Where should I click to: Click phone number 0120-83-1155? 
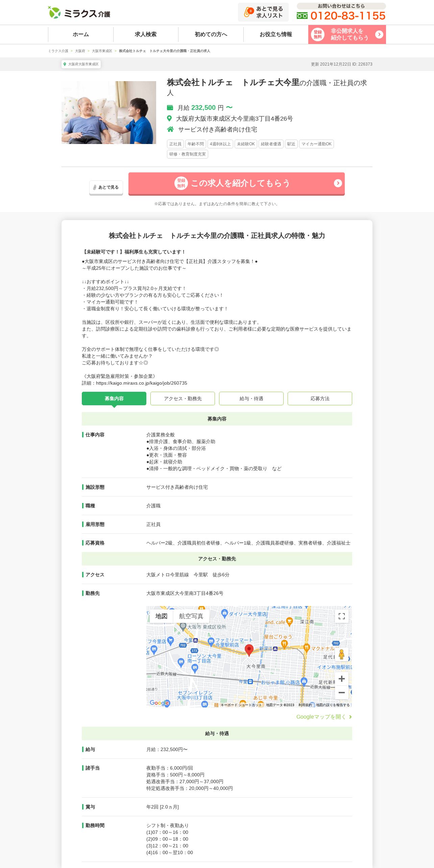click(x=348, y=16)
